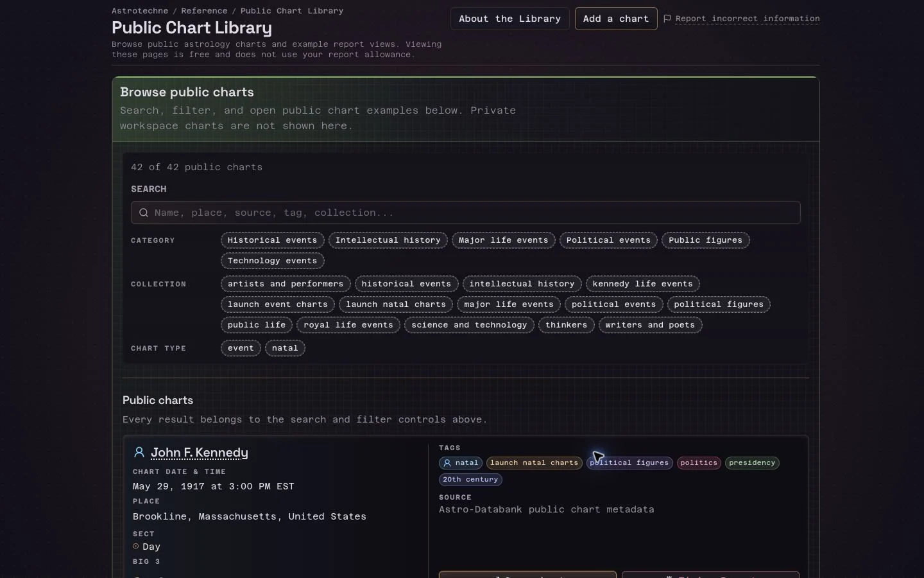Filter by political figures collection chip

(x=719, y=304)
